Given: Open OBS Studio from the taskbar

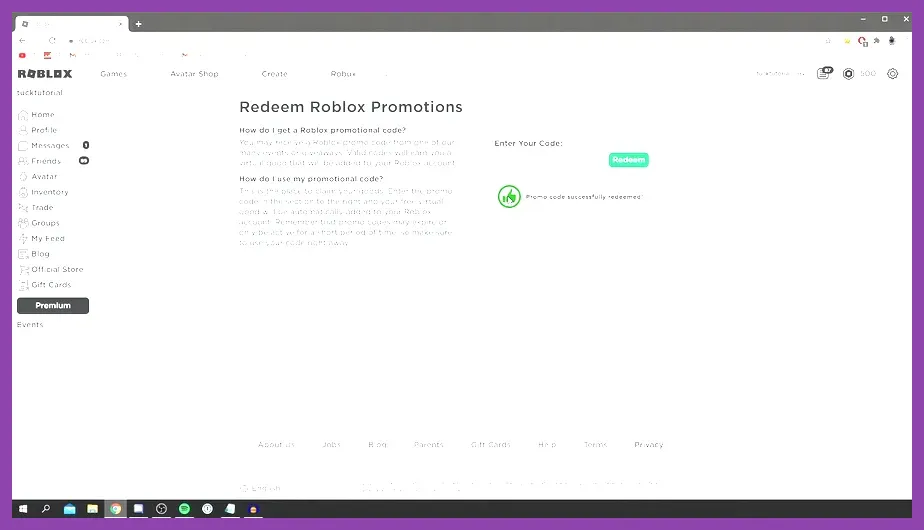Looking at the screenshot, I should click(161, 509).
